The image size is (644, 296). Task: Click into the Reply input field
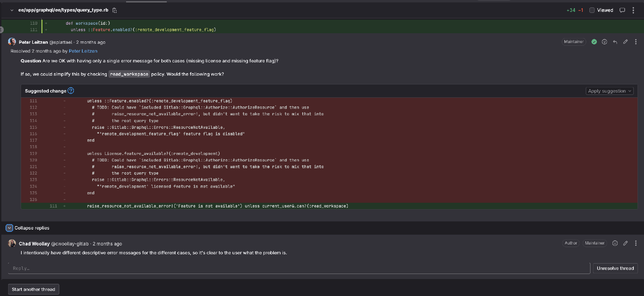point(298,268)
